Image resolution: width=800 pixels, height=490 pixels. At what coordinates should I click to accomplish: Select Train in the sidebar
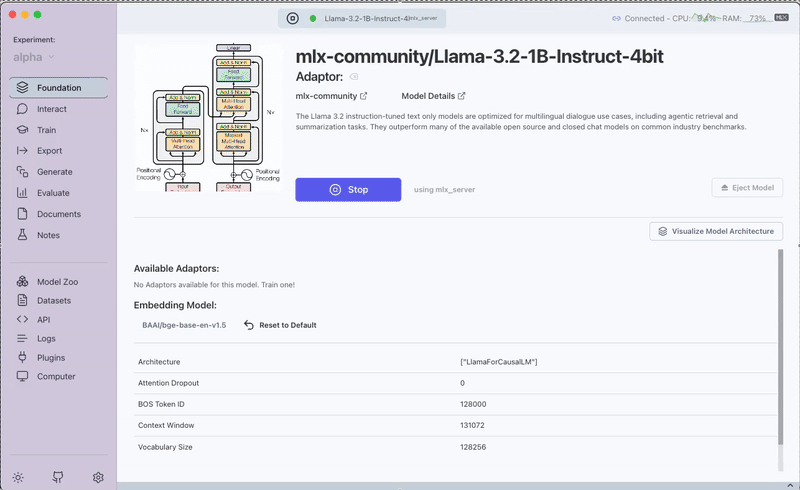click(46, 130)
